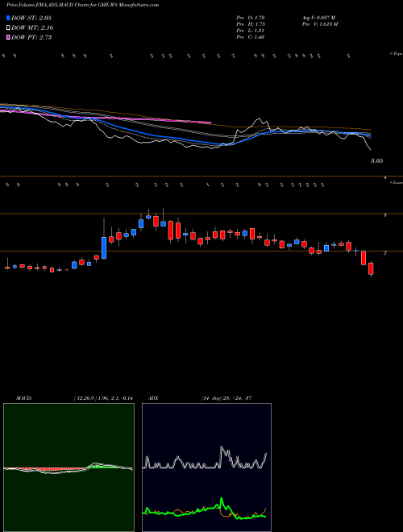Image resolution: width=403 pixels, height=532 pixels.
Task: Select the 'DOW PT: 2.73' legend text
Action: click(x=31, y=37)
